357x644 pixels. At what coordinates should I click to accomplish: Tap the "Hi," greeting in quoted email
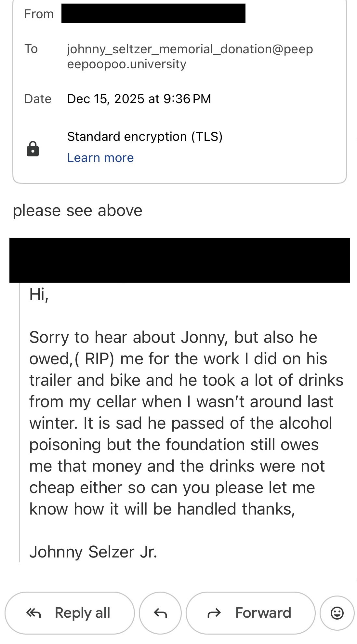click(39, 294)
